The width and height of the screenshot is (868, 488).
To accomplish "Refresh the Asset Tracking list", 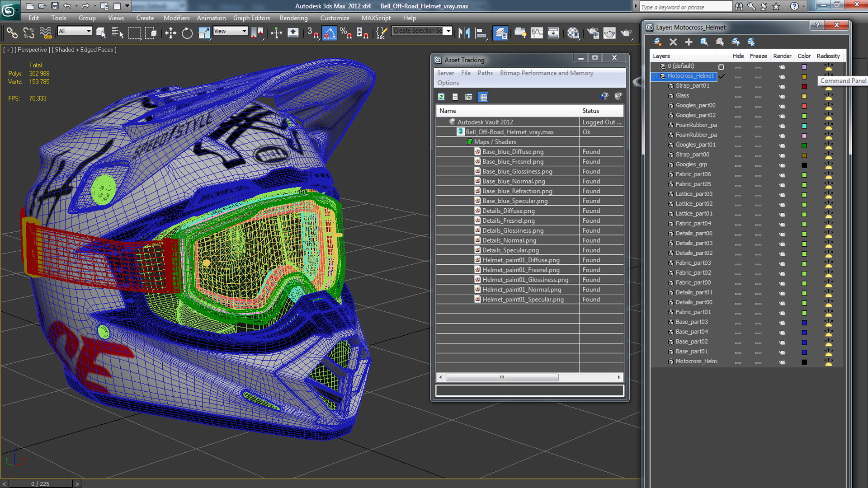I will tap(441, 97).
